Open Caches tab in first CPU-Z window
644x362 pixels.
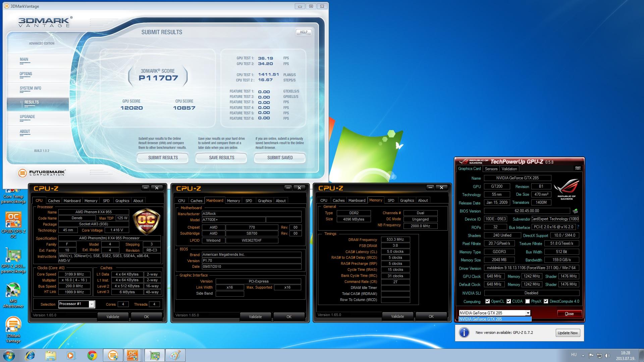click(x=54, y=201)
